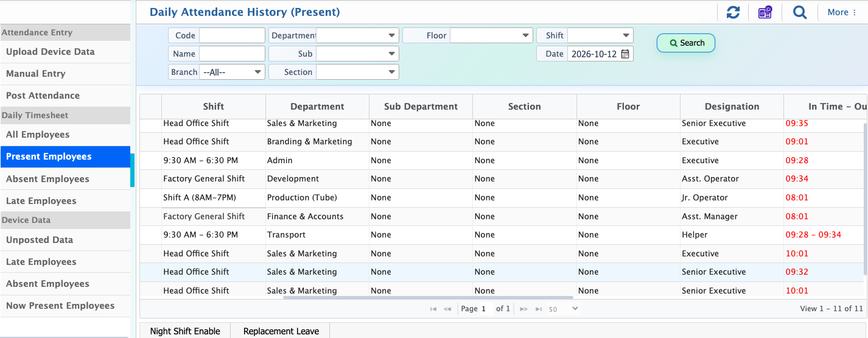The width and height of the screenshot is (868, 338).
Task: Switch to Night Shift Enable tab
Action: (185, 331)
